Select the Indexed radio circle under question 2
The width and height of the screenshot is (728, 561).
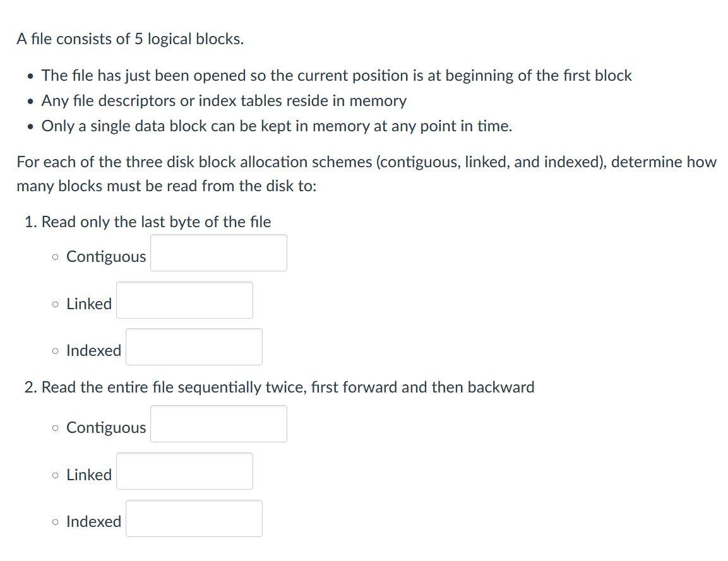coord(55,521)
